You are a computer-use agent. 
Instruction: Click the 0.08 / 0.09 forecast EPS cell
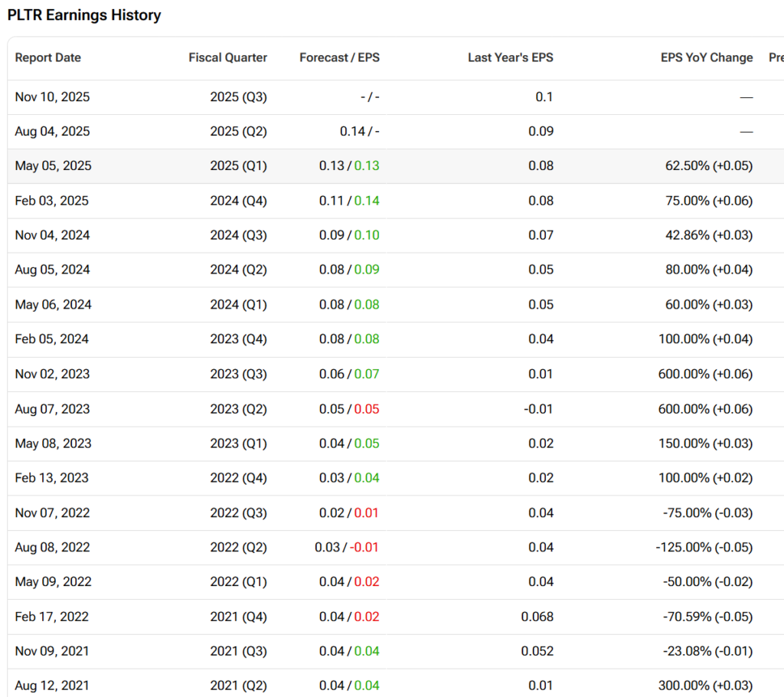(349, 270)
